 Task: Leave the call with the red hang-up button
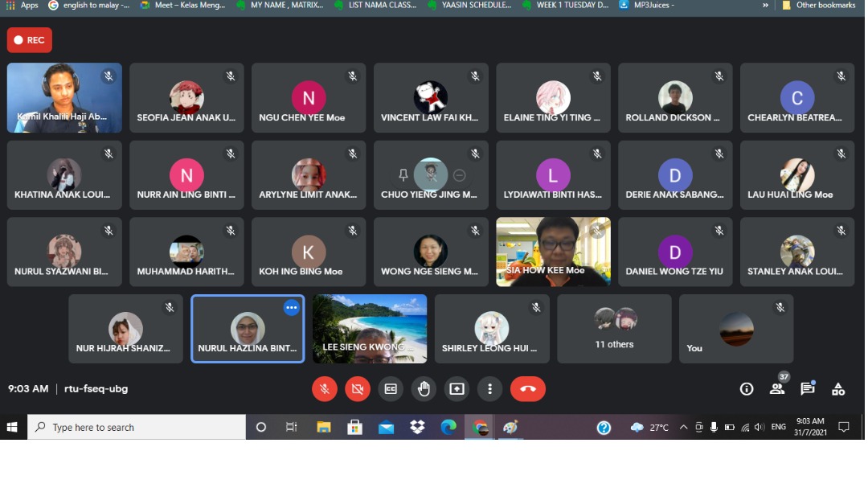click(x=527, y=389)
